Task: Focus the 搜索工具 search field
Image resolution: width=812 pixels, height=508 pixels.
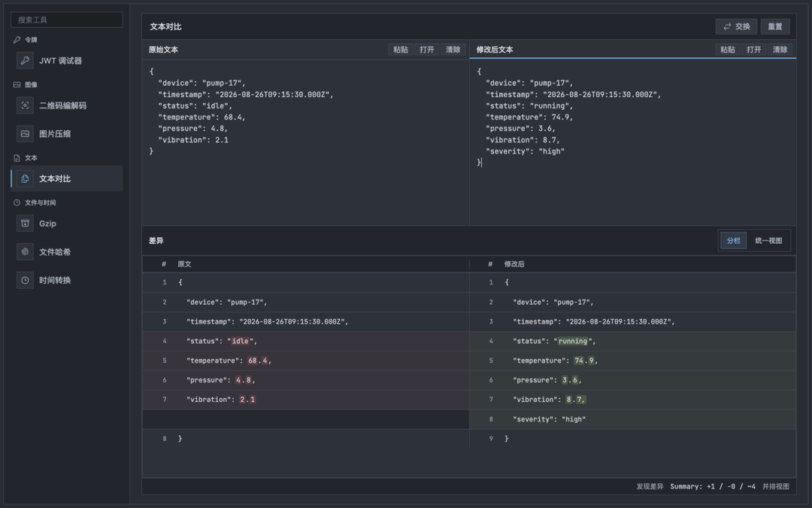Action: pyautogui.click(x=67, y=20)
